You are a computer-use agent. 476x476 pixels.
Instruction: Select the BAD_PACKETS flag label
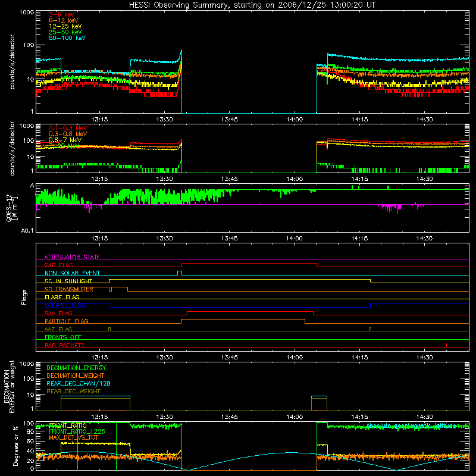[x=65, y=345]
